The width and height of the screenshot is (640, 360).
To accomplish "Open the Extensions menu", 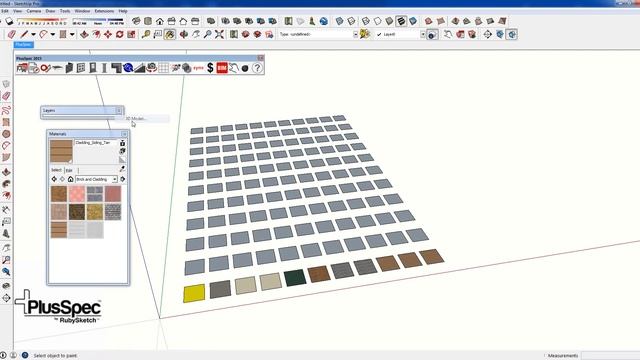I will pyautogui.click(x=104, y=11).
